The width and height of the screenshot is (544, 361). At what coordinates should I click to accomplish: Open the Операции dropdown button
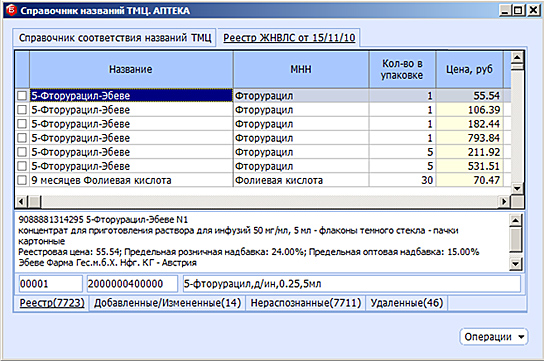(494, 337)
